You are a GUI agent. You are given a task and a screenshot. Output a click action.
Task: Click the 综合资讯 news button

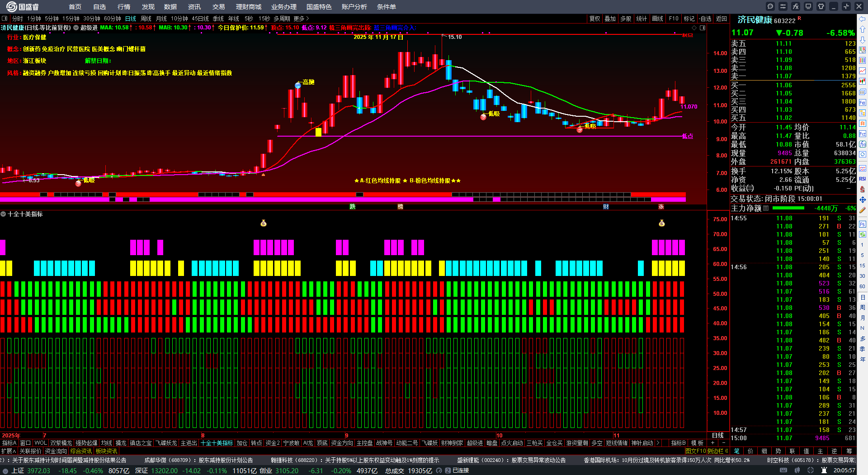click(81, 451)
